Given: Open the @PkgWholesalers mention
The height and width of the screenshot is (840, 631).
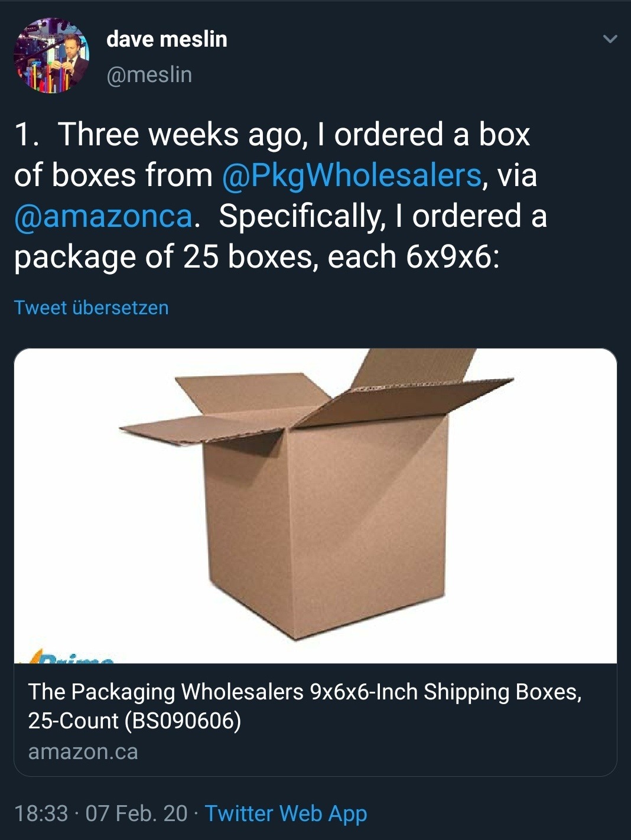Looking at the screenshot, I should (x=352, y=175).
